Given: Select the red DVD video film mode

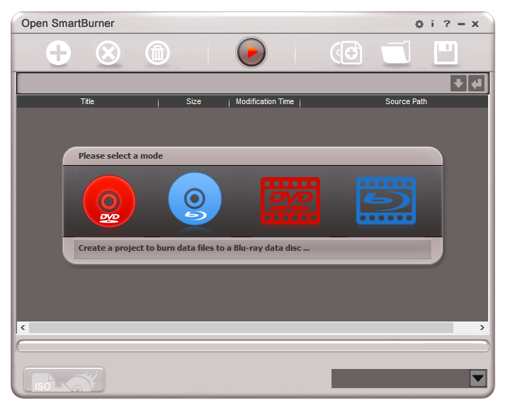Looking at the screenshot, I should (x=290, y=200).
